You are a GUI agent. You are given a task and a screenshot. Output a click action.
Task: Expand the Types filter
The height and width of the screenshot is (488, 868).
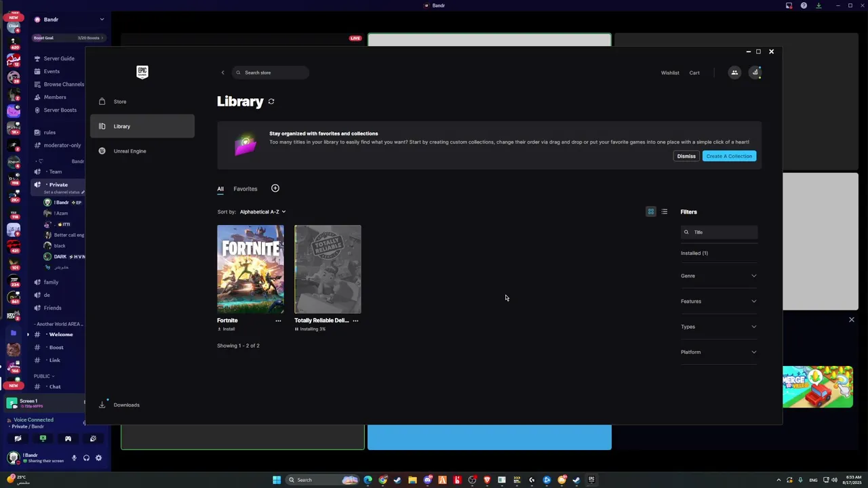point(719,327)
